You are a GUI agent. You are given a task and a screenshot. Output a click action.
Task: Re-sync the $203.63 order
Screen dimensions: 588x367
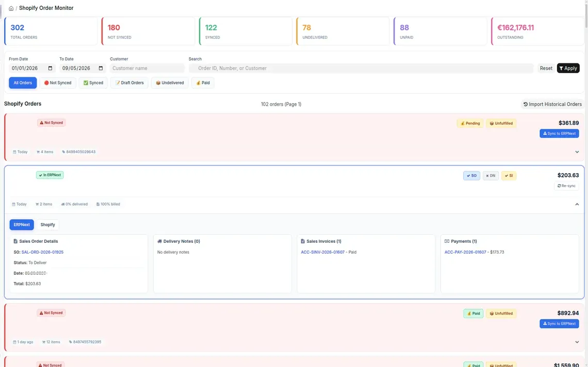566,186
